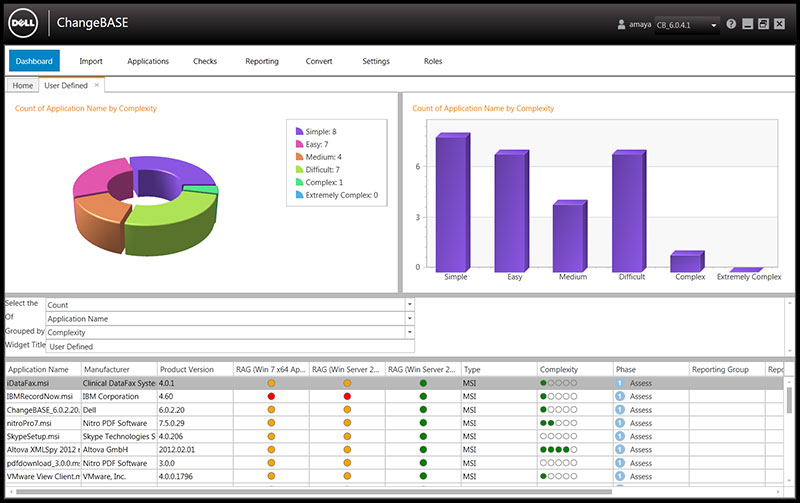800x503 pixels.
Task: Switch to the Home tab
Action: point(22,85)
